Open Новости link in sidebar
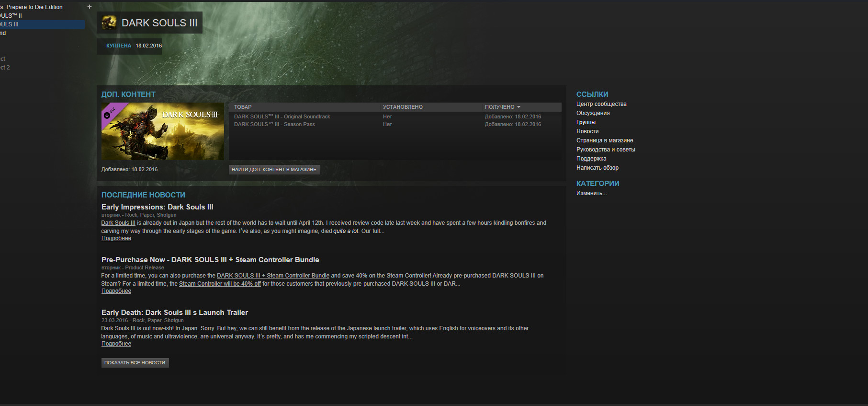868x406 pixels. pyautogui.click(x=587, y=131)
